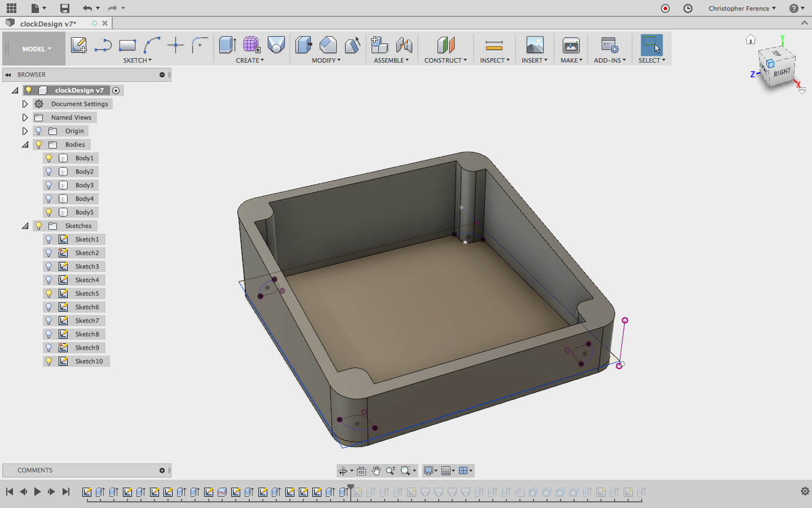Show Body4 using its lightbulb
Screen dimensions: 812x508
(49, 199)
